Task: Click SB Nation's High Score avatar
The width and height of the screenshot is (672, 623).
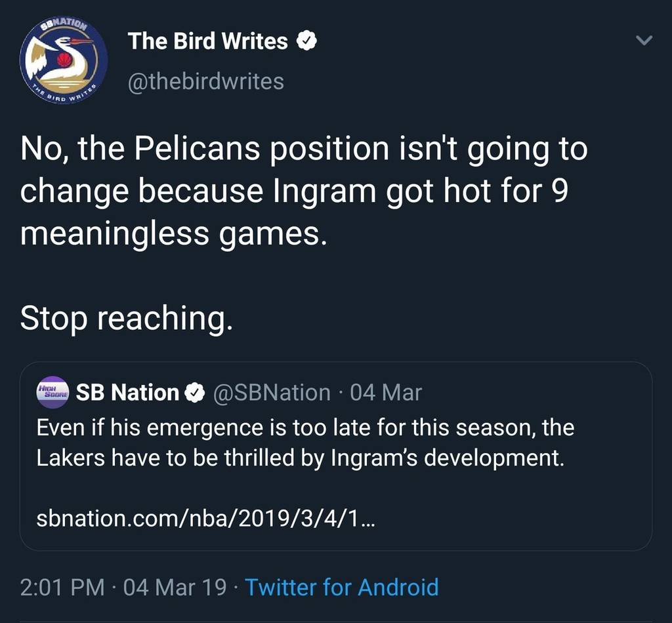Action: tap(52, 392)
